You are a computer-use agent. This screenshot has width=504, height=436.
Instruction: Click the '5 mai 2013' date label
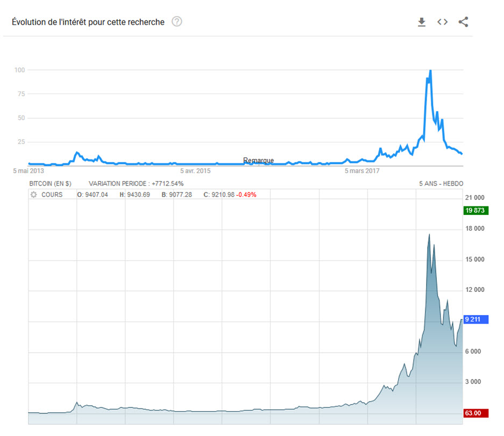coord(29,170)
